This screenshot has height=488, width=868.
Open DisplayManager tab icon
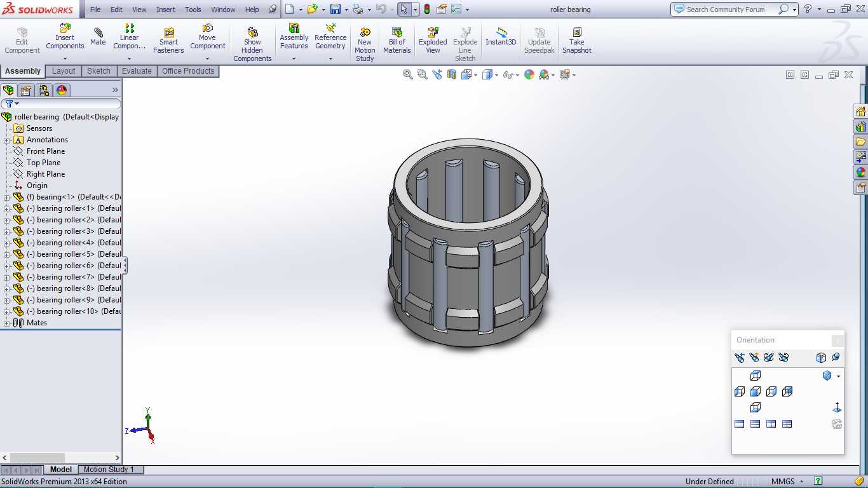(62, 90)
